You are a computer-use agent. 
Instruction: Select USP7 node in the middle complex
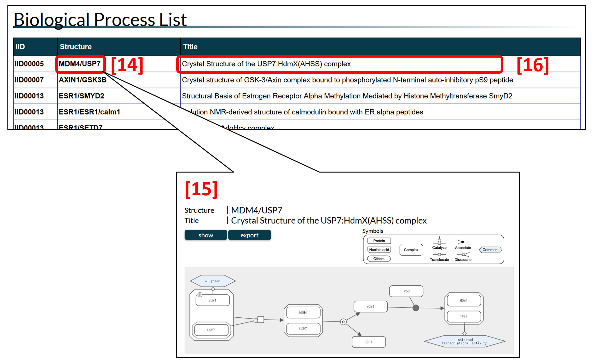coord(303,329)
